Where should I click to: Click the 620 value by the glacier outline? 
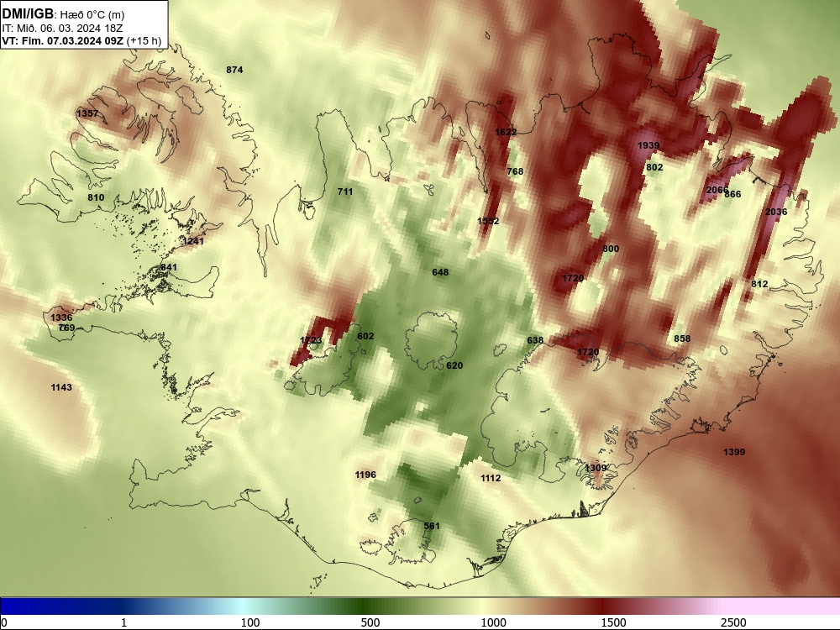pyautogui.click(x=454, y=365)
